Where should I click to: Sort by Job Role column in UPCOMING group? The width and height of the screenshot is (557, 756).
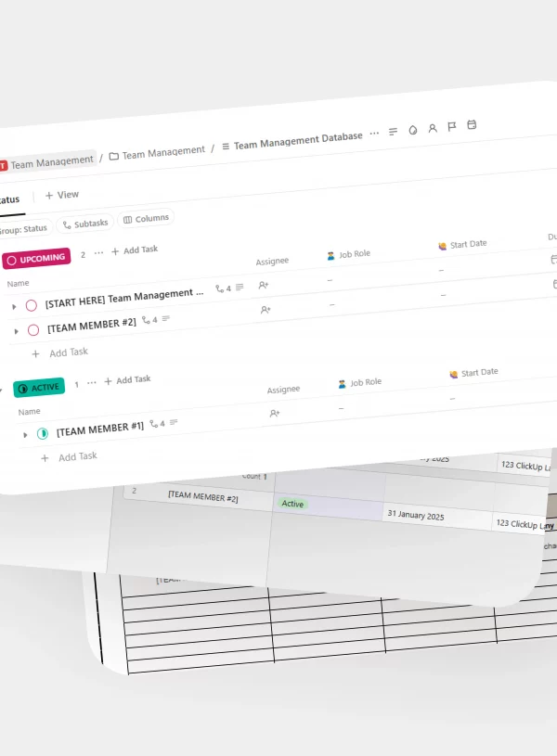point(348,254)
